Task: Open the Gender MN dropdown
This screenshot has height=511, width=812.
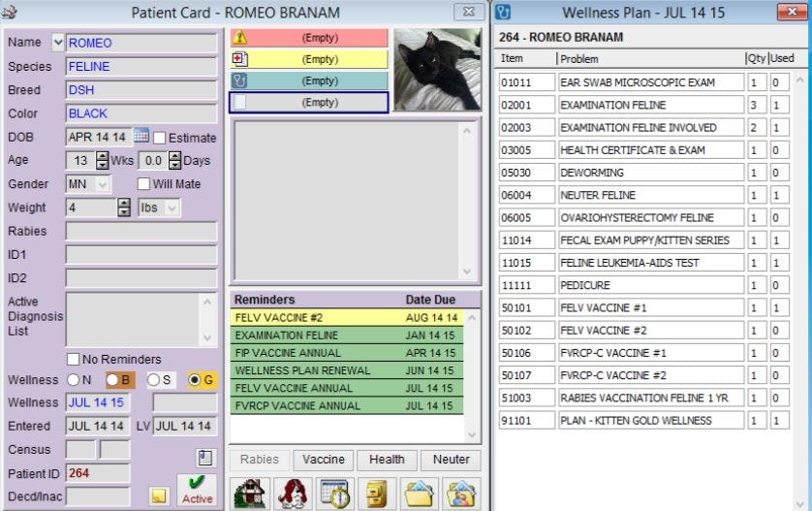Action: (x=103, y=184)
